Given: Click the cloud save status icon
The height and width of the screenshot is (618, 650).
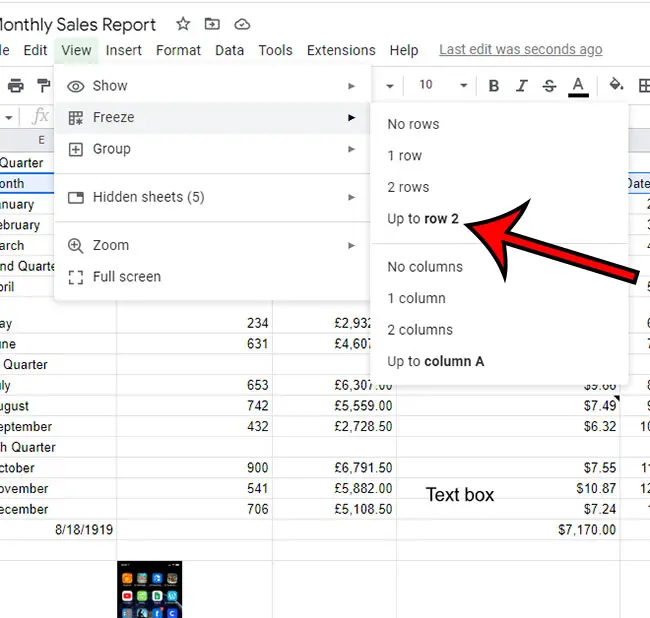Looking at the screenshot, I should click(x=242, y=24).
